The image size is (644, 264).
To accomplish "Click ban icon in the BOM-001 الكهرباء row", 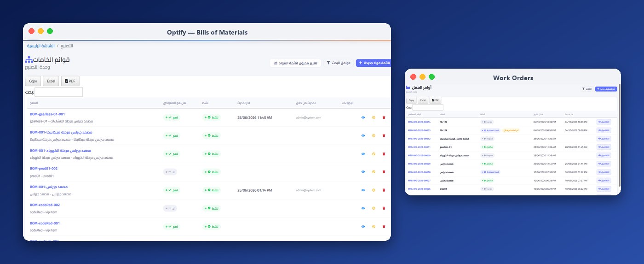I will tap(374, 154).
